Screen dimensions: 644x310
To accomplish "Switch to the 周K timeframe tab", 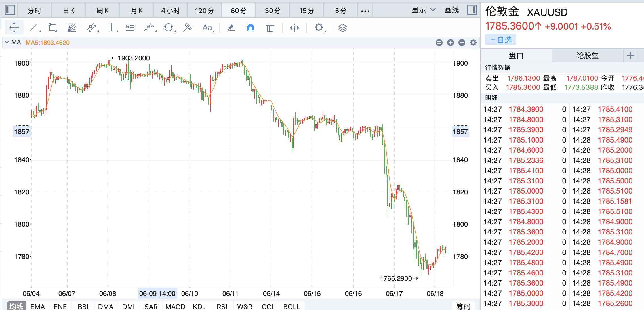I will [102, 11].
